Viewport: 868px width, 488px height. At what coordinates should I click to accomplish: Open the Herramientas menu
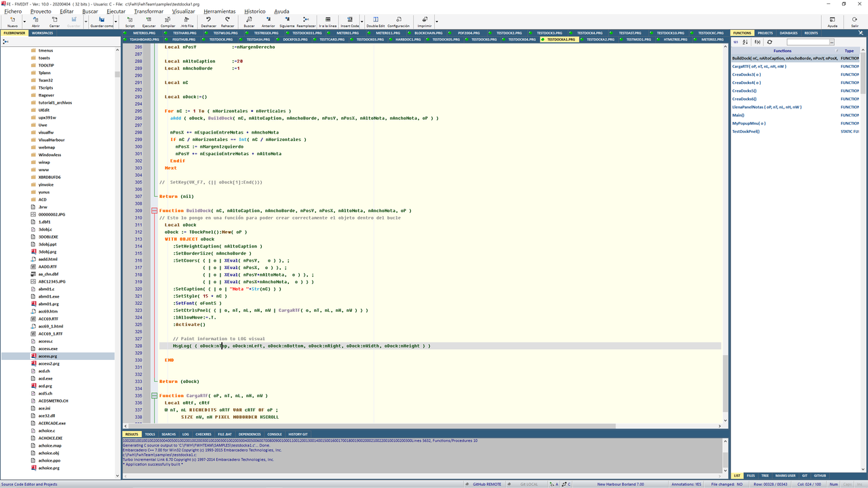[220, 12]
